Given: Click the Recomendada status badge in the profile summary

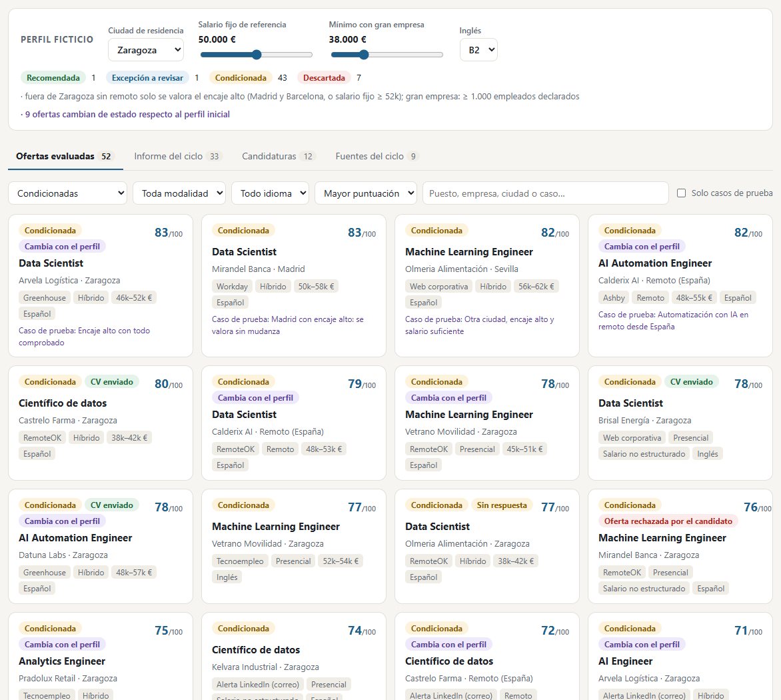Looking at the screenshot, I should tap(53, 78).
